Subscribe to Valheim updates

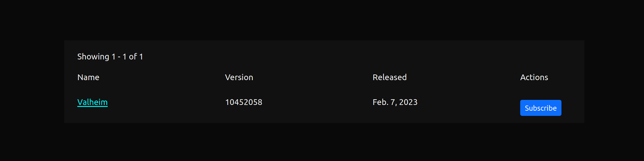(540, 108)
